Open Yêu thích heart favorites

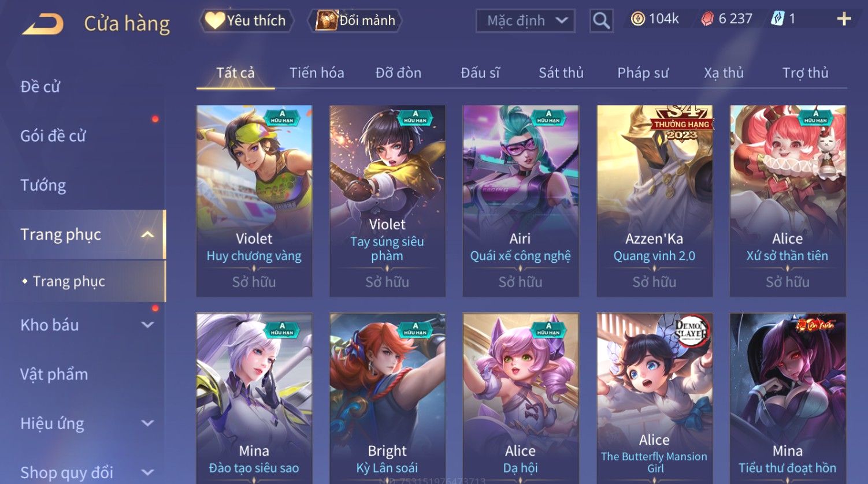click(x=246, y=21)
